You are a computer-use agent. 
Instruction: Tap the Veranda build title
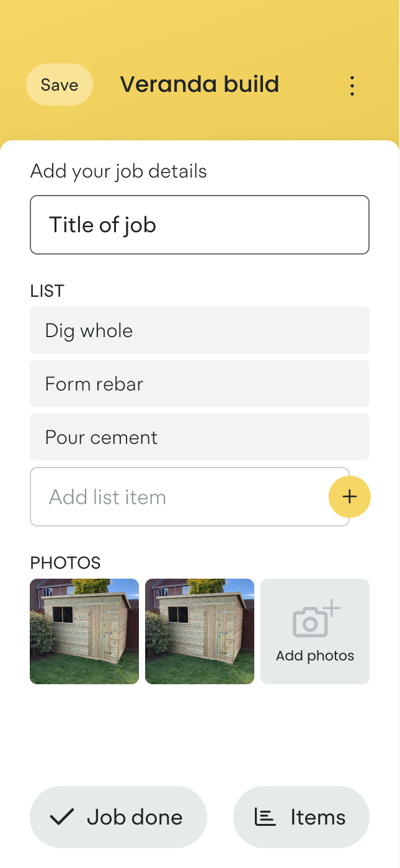tap(200, 84)
